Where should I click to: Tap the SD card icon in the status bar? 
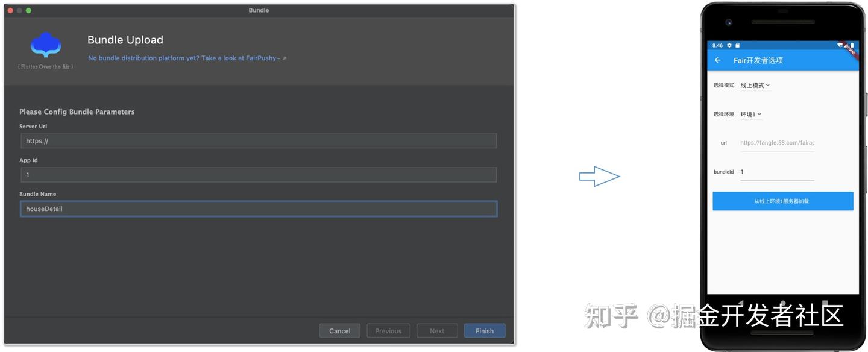point(737,46)
